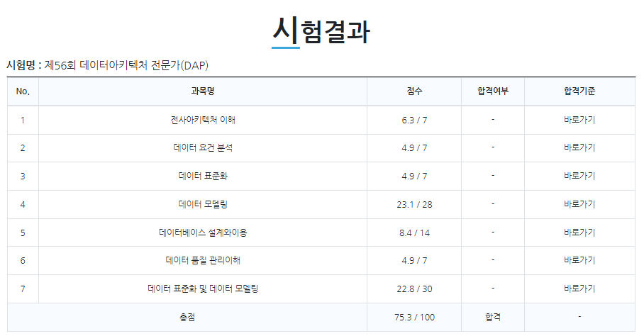Click score 4.9 / 7 for 데이터 품질 관리이해

coord(414,261)
